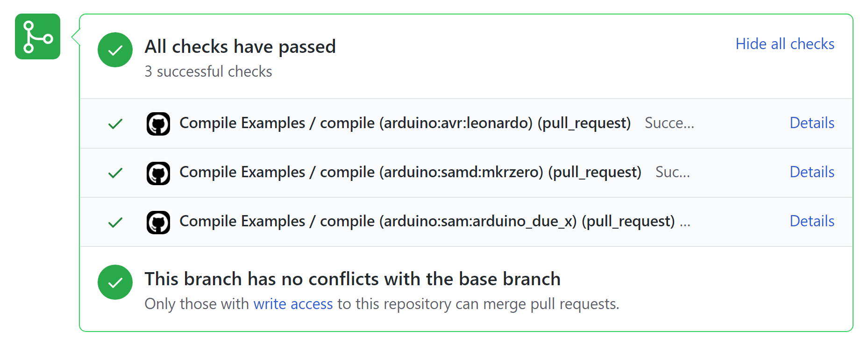Image resolution: width=868 pixels, height=346 pixels.
Task: Select the compile (arduino:samd:mkrzero) check title
Action: 410,172
